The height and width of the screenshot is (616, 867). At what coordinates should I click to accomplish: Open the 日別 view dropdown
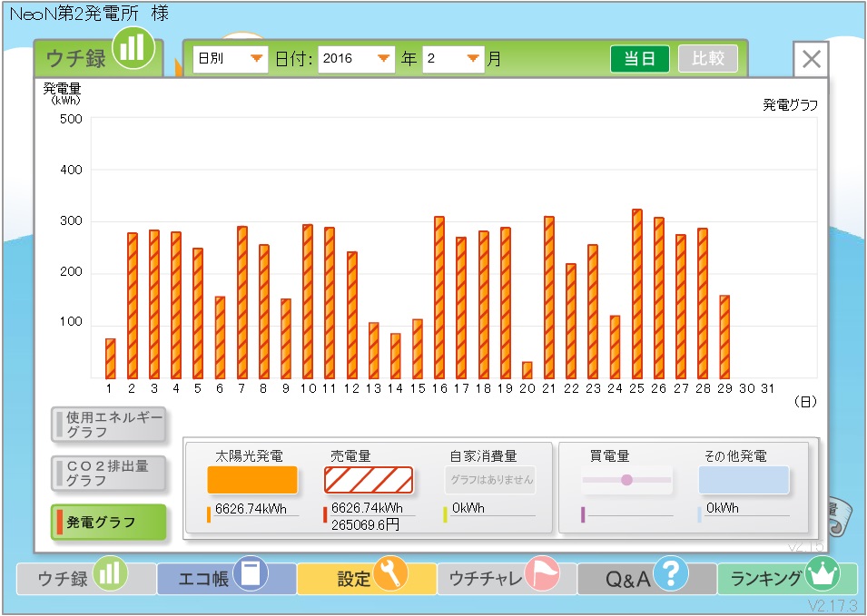point(230,59)
